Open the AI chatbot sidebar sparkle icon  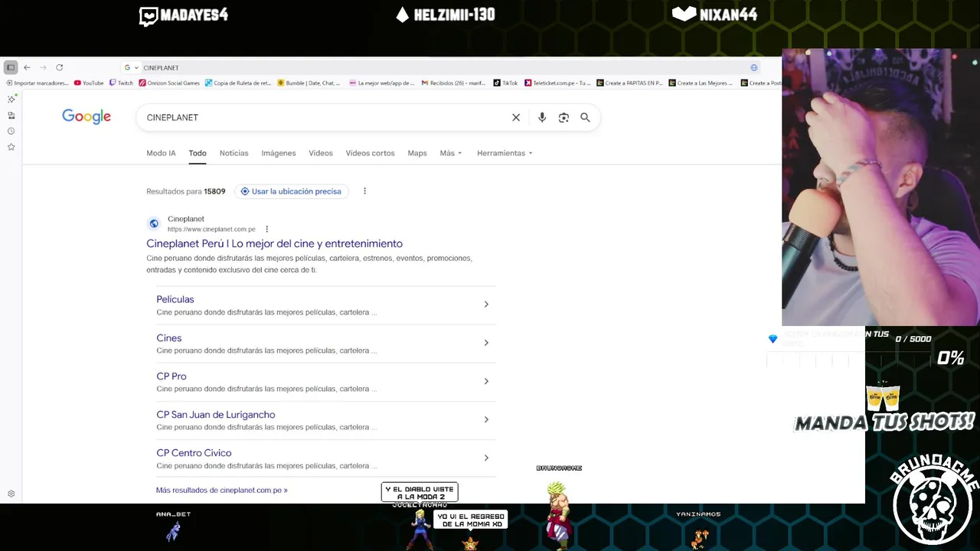pyautogui.click(x=11, y=99)
